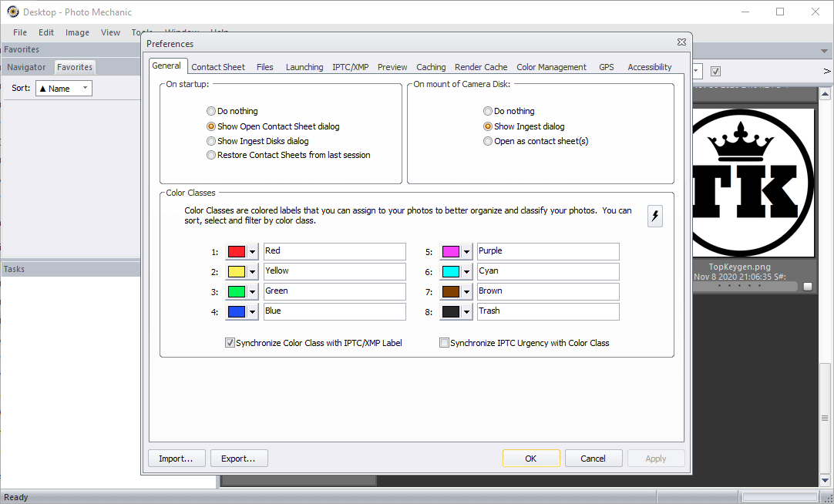Open the Accessibility tab
The image size is (834, 504).
pyautogui.click(x=650, y=67)
